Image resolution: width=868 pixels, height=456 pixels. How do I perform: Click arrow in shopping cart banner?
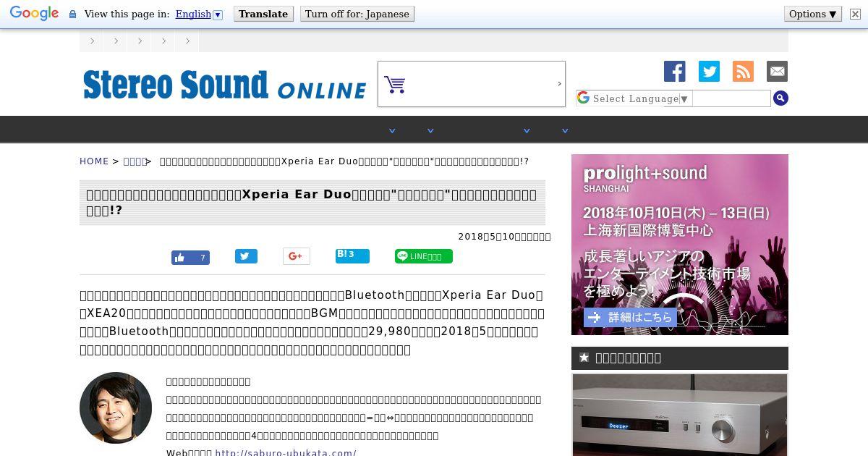click(x=559, y=84)
